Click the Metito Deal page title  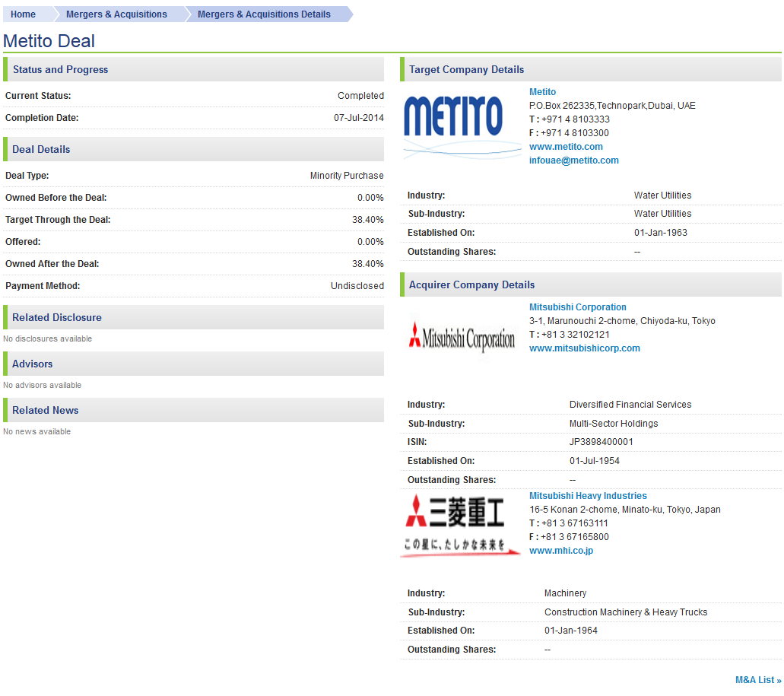pos(49,41)
